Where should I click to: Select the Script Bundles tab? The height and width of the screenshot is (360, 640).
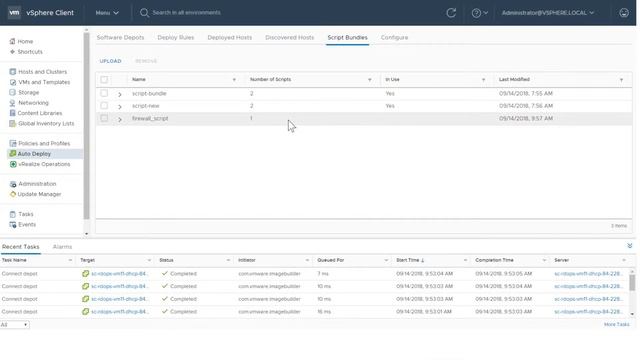click(x=347, y=38)
